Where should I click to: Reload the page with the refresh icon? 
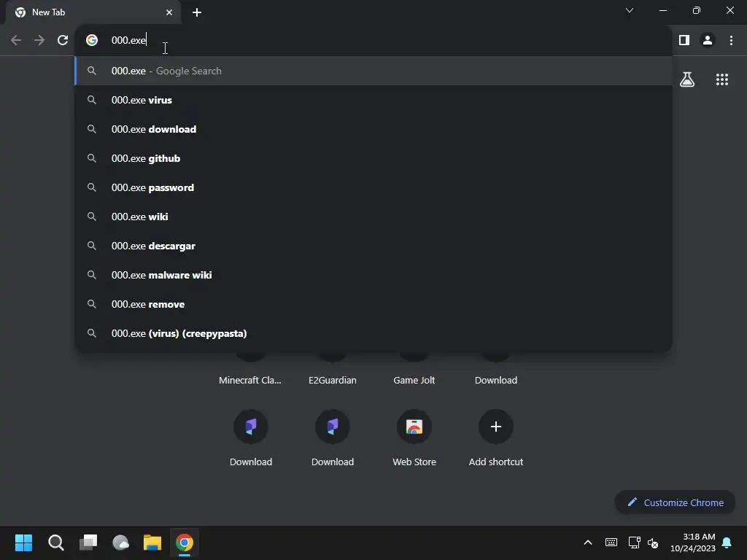pos(63,40)
